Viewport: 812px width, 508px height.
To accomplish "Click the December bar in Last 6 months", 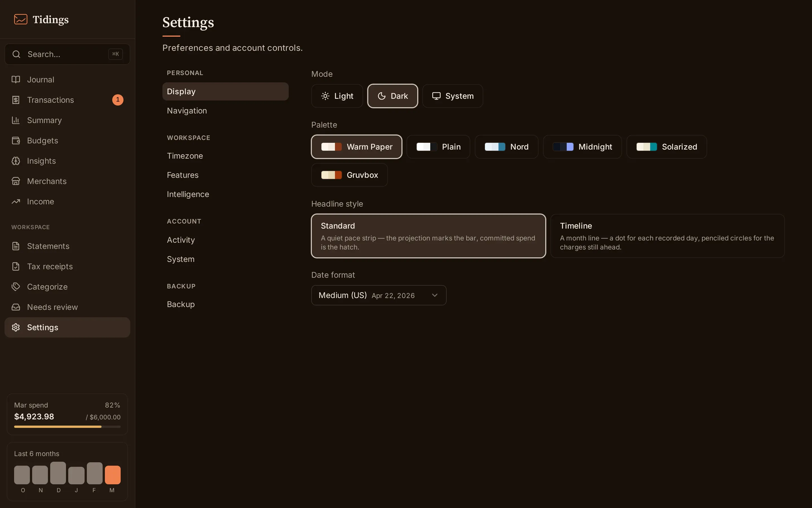I will point(58,473).
